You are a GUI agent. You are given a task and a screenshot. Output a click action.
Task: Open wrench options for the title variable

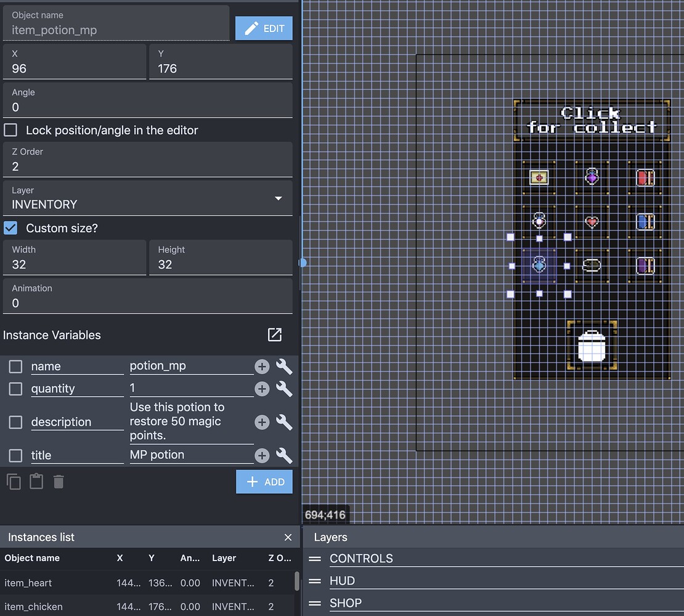(x=283, y=456)
